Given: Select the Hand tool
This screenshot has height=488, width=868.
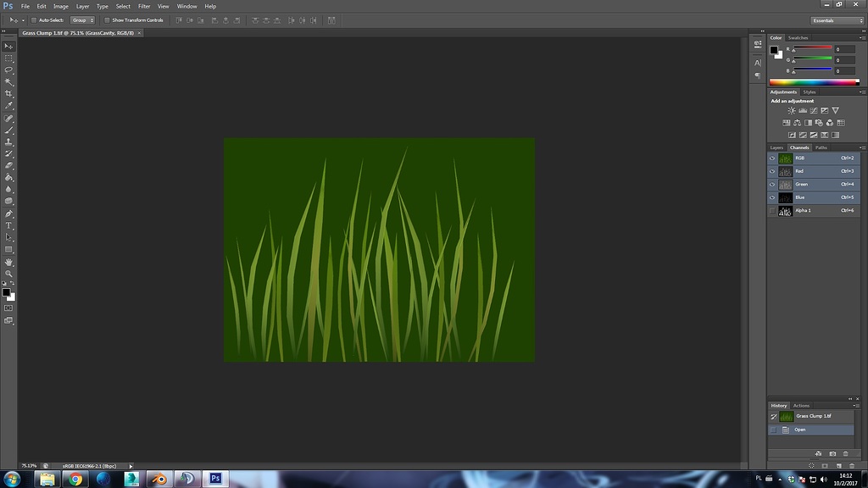Looking at the screenshot, I should (x=8, y=263).
